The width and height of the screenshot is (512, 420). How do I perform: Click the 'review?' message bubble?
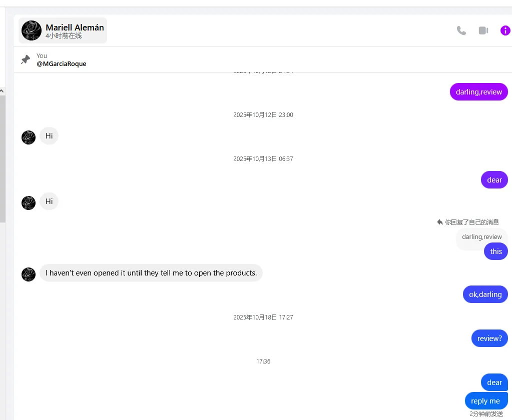pos(489,338)
